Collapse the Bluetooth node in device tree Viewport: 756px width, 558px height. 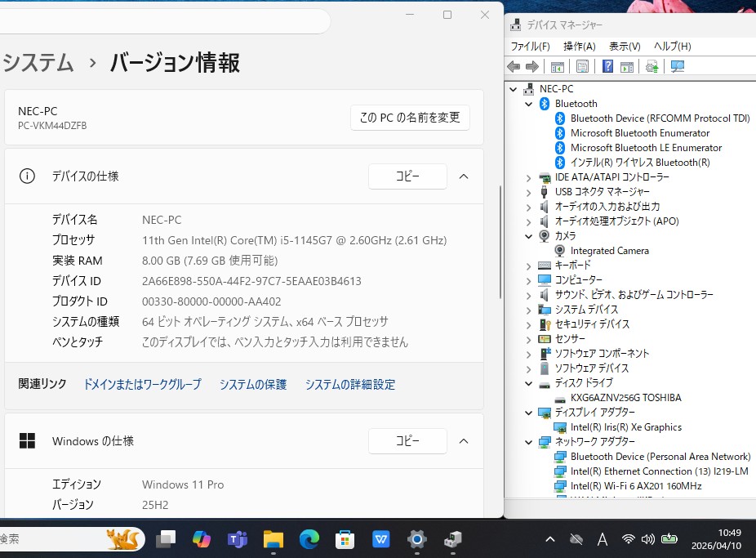(x=529, y=104)
